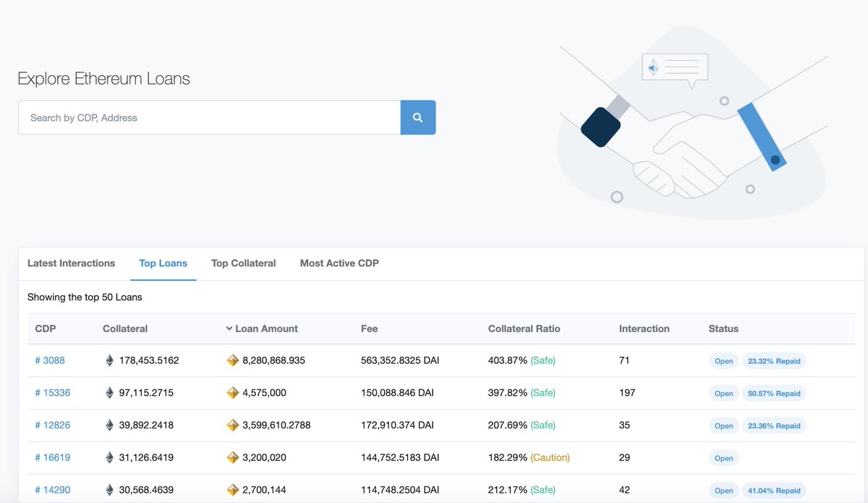Click collateral value 30,568.4639
868x503 pixels.
pyautogui.click(x=146, y=490)
